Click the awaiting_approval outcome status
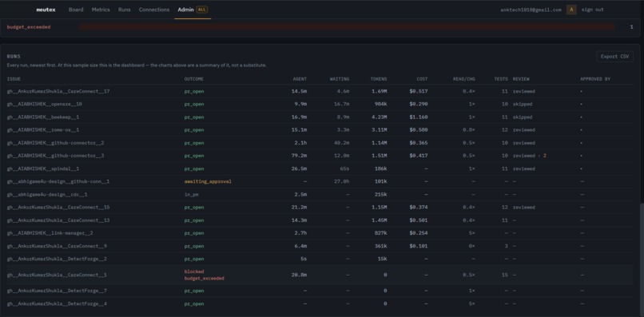 tap(208, 181)
